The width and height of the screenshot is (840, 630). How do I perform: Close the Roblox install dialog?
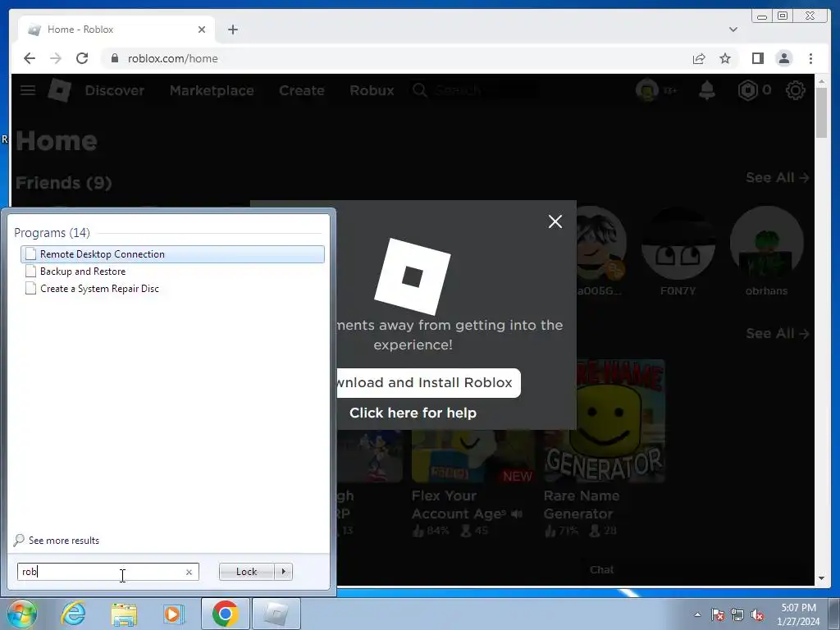click(x=555, y=221)
